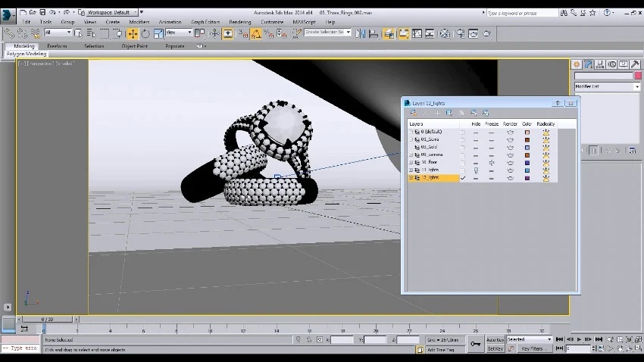Screen dimensions: 644x362
Task: Click the Set Key large key icon
Action: 476,344
